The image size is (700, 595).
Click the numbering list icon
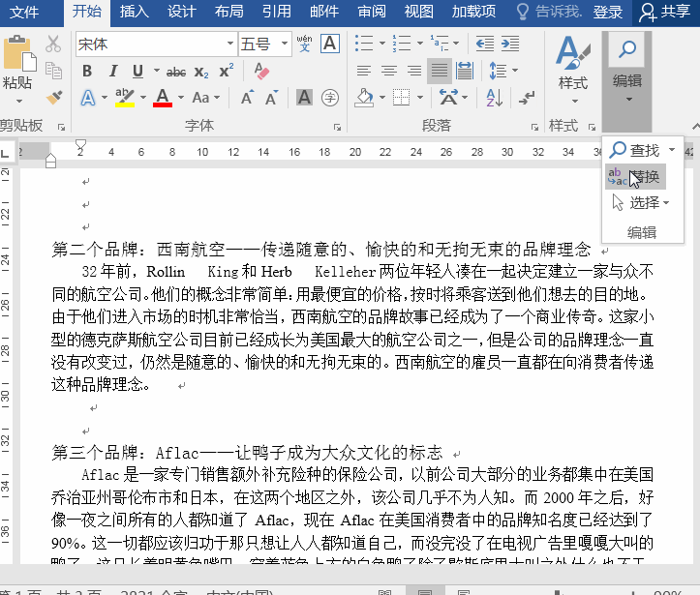click(x=402, y=44)
